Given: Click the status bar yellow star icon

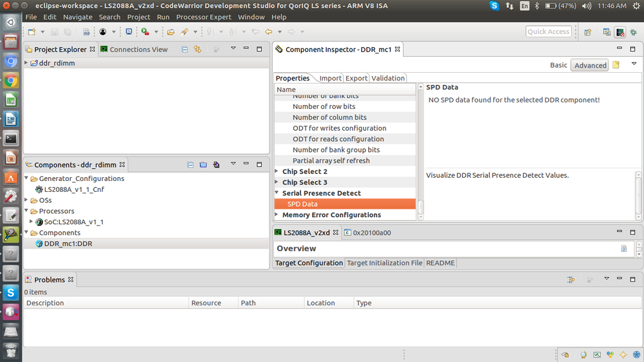Looking at the screenshot, I should pos(623,355).
